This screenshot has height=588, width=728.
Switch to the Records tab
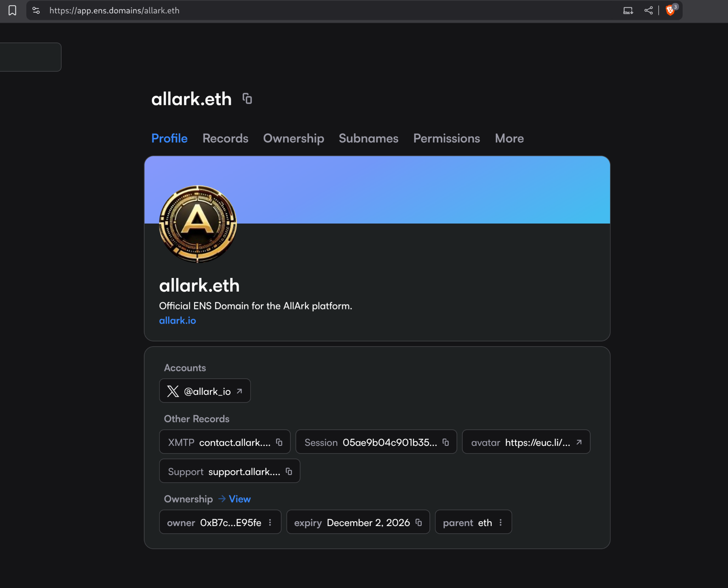(225, 138)
